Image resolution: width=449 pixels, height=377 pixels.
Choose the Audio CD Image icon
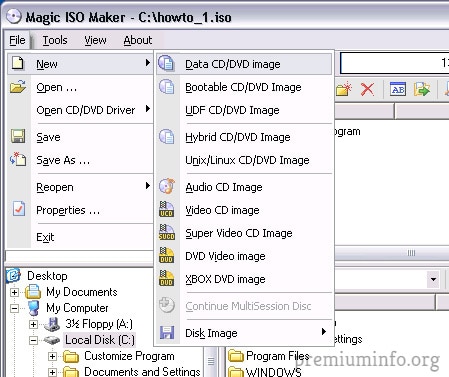(166, 186)
